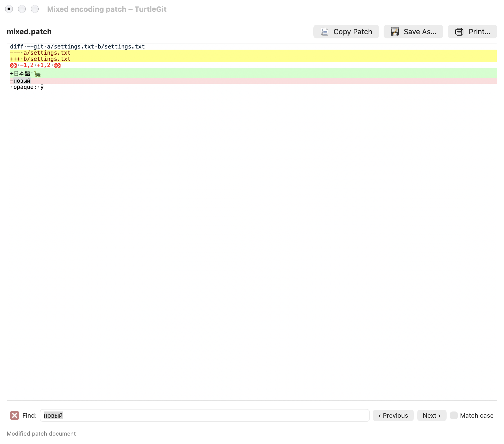The image size is (504, 444).
Task: Click the 'Print...' text label
Action: click(x=479, y=32)
